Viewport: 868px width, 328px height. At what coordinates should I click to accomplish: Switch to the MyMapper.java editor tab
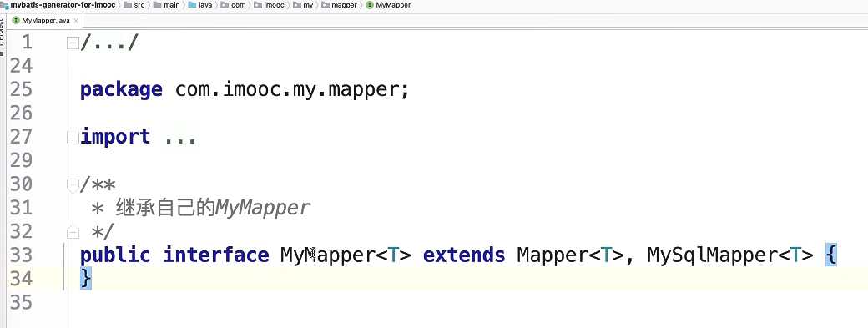point(45,21)
